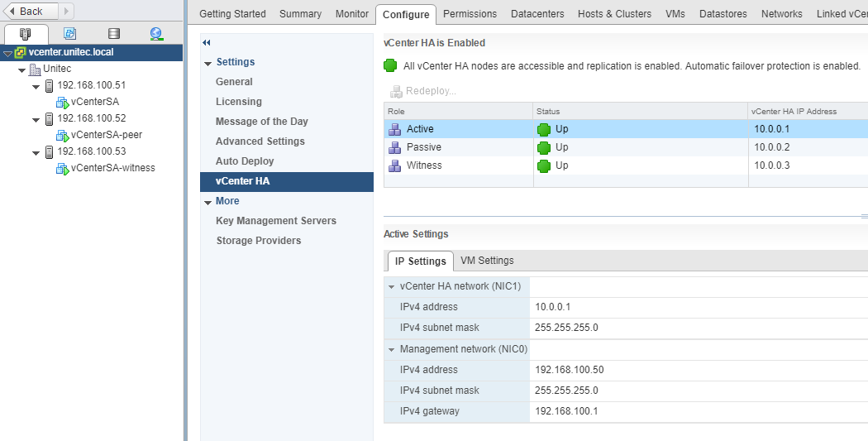Click the 10.0.0.3 IP address cell

pyautogui.click(x=771, y=165)
